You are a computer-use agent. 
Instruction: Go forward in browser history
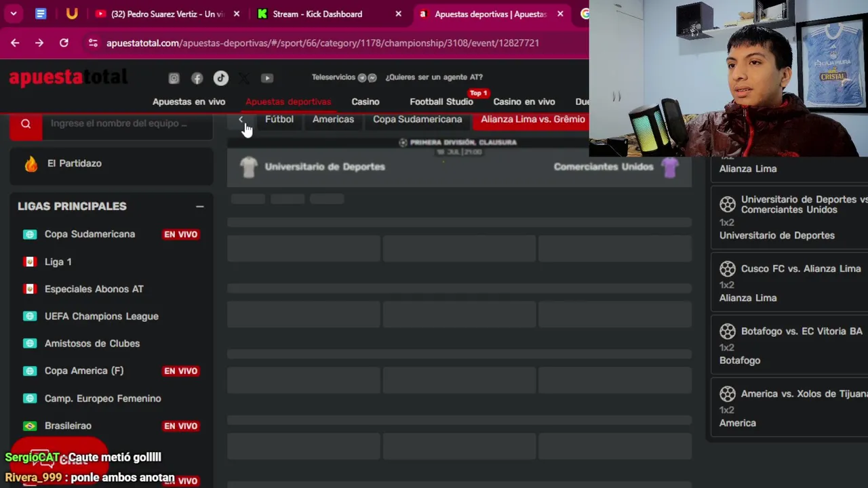39,43
